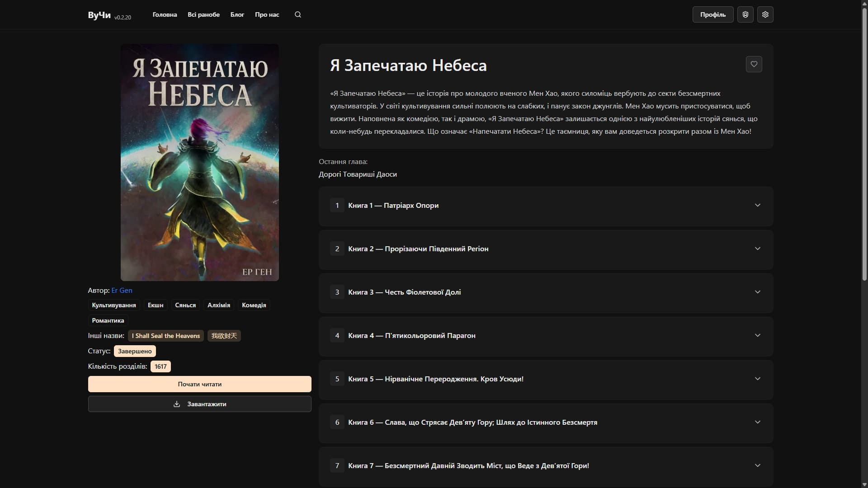The height and width of the screenshot is (488, 868).
Task: Click number badge 1 of Книга 1
Action: pos(337,205)
